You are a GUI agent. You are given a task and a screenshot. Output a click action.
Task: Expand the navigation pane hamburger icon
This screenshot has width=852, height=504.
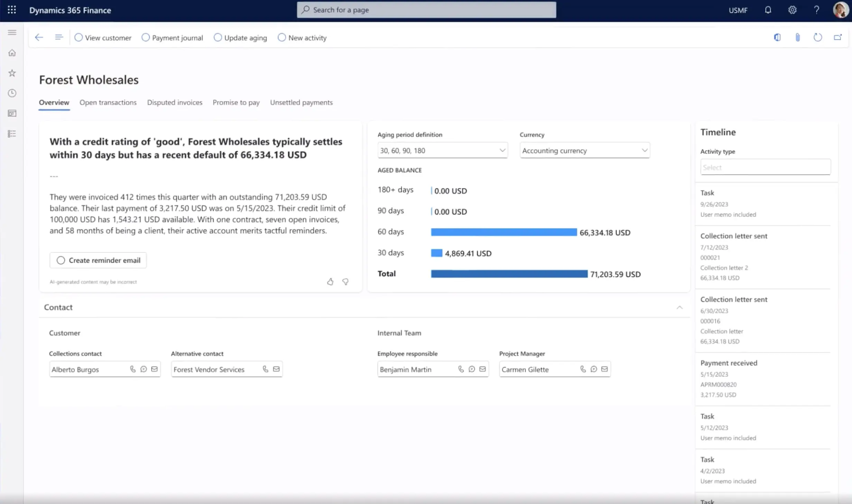pos(12,32)
